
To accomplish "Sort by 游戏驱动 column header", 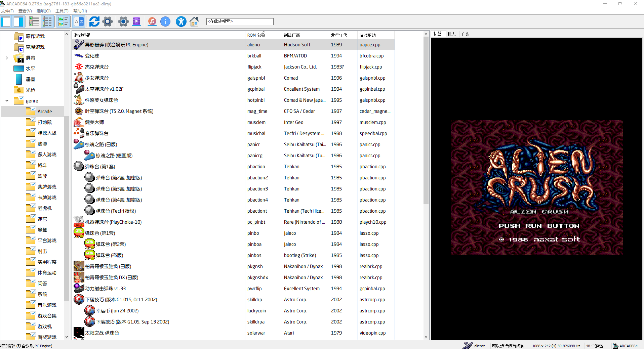I will [x=376, y=35].
